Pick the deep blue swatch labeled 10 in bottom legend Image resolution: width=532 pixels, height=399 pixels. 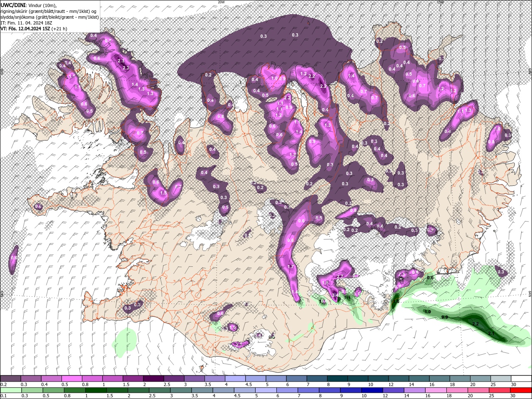coord(372,390)
